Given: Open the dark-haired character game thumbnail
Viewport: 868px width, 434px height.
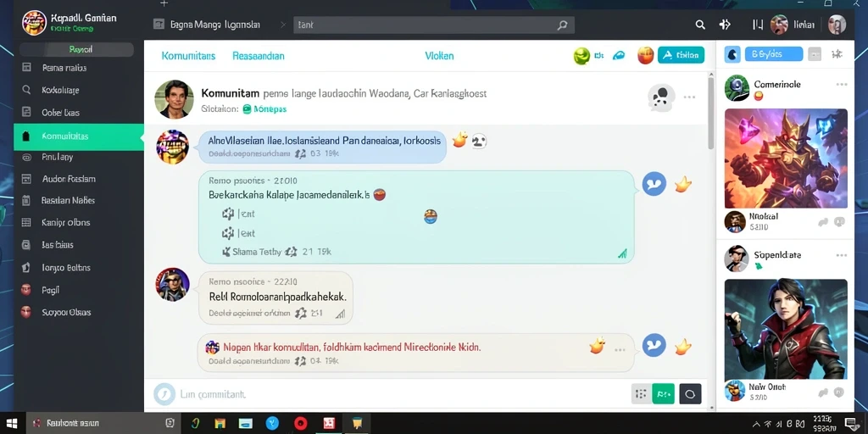Looking at the screenshot, I should (786, 328).
